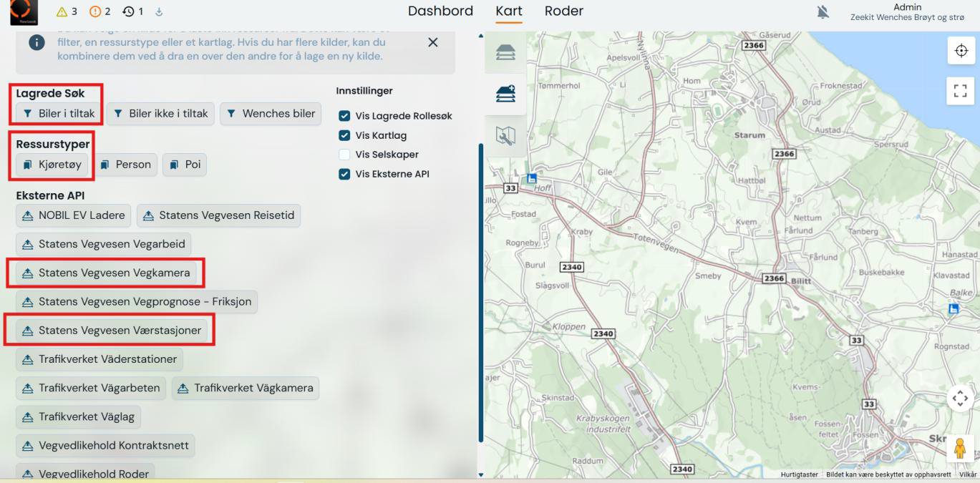Uncheck Vis Eksterne API checkbox

coord(345,174)
